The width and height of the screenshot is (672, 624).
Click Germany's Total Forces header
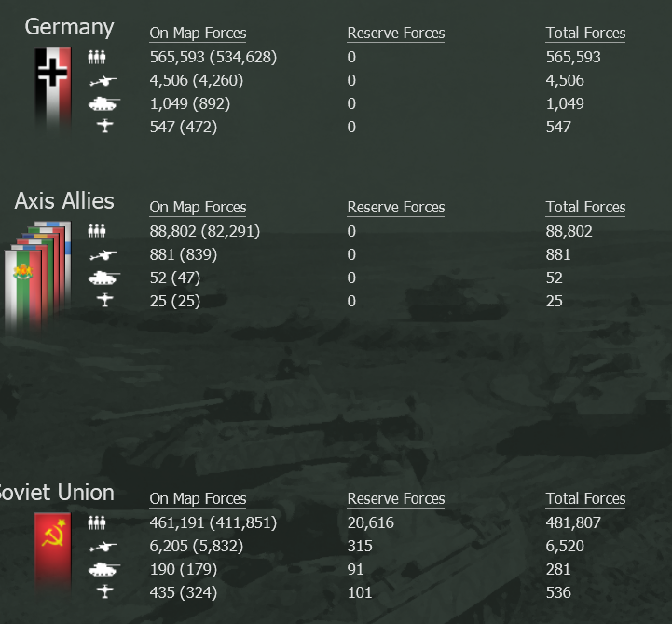585,33
